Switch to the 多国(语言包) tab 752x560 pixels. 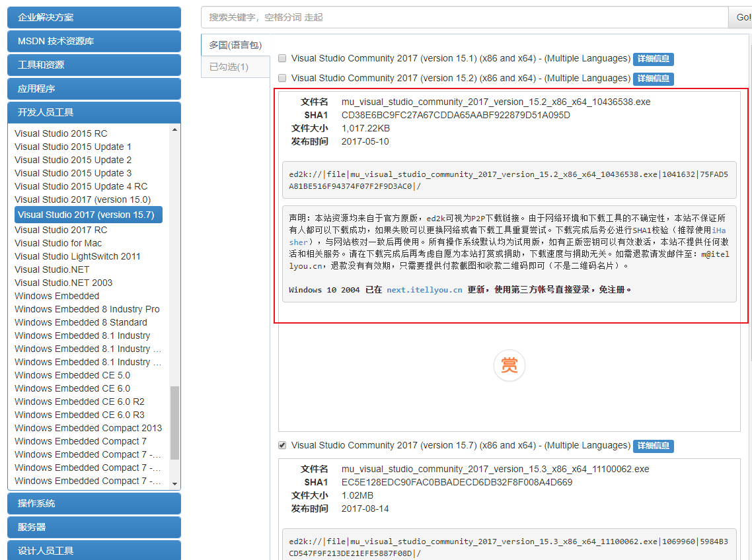click(x=235, y=44)
